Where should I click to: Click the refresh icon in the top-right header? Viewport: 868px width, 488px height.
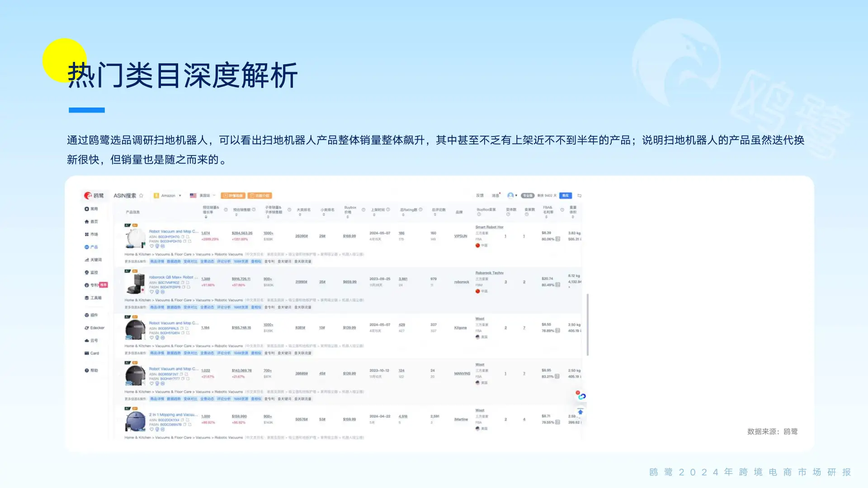(x=580, y=196)
